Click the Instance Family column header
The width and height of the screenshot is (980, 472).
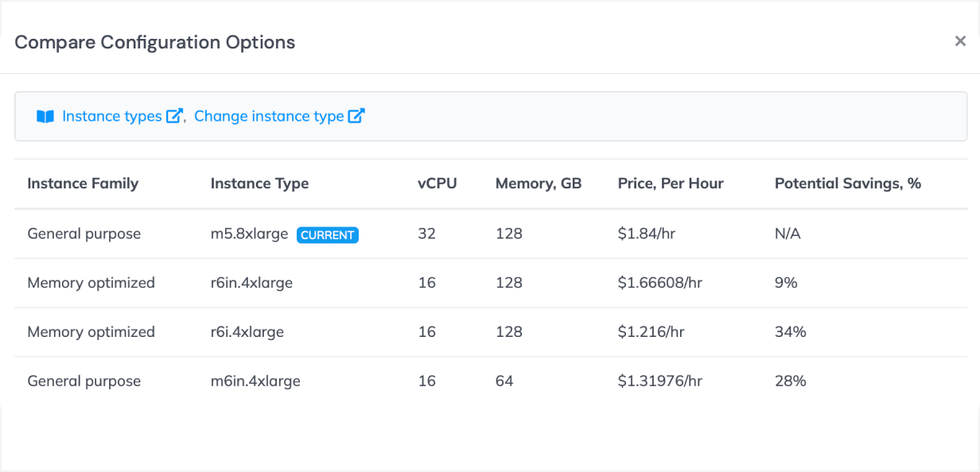(x=83, y=184)
